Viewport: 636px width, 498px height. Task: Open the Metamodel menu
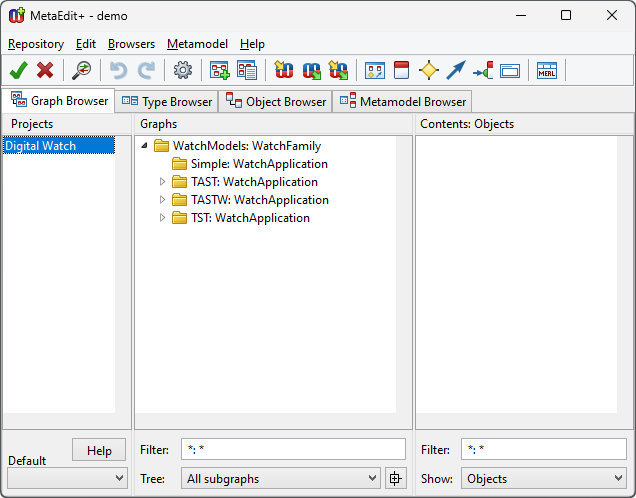coord(197,44)
